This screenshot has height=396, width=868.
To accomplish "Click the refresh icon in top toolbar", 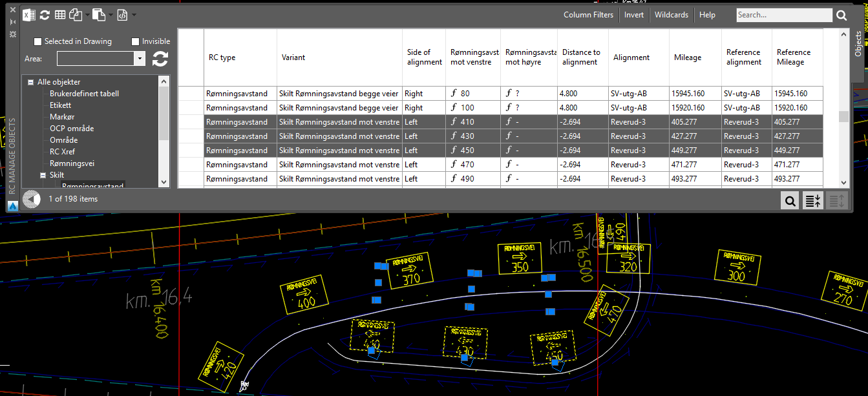I will [45, 15].
